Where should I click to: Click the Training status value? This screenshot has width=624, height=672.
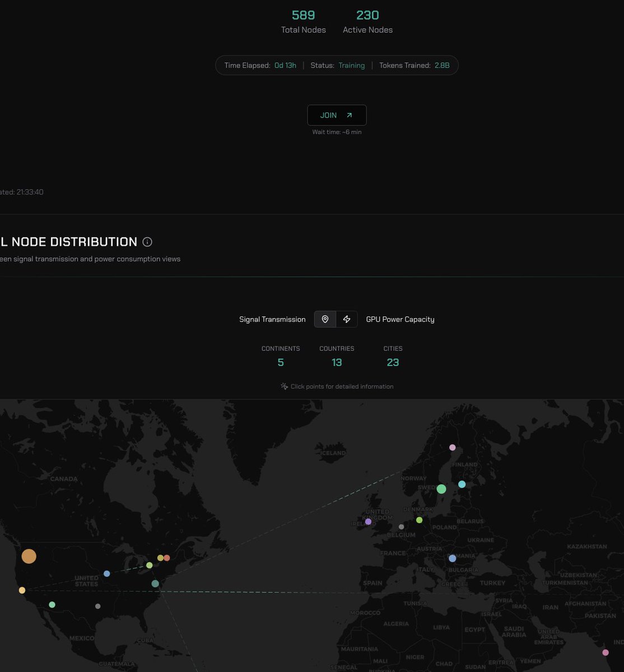352,66
